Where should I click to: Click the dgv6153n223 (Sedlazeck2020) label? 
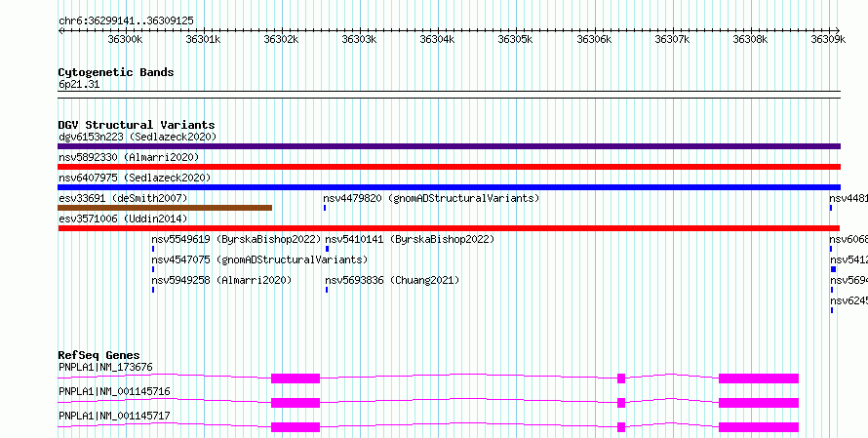point(138,137)
